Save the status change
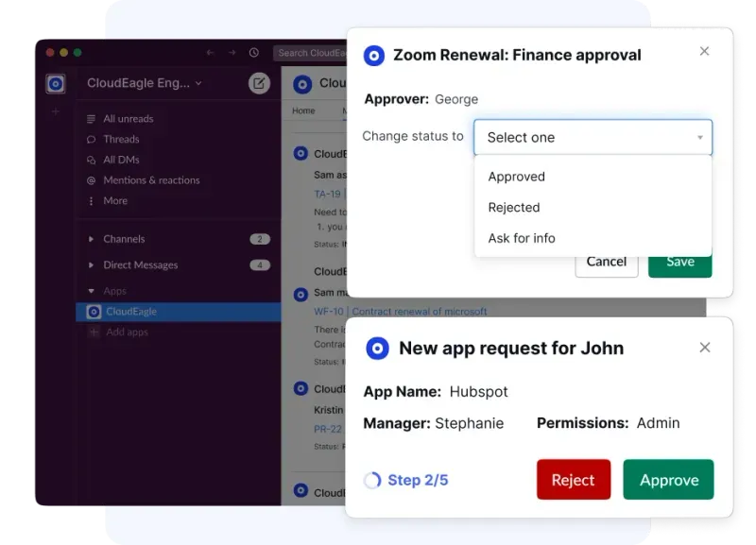The height and width of the screenshot is (545, 756). coord(679,266)
